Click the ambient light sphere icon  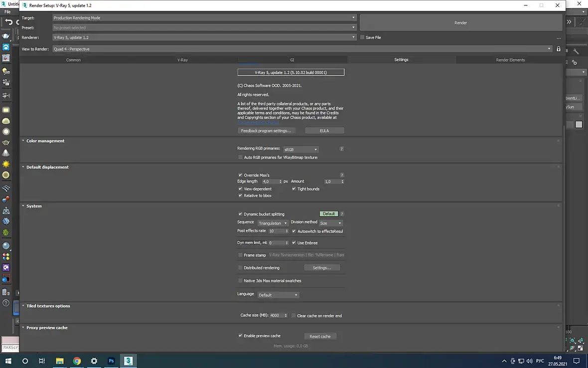tap(6, 175)
